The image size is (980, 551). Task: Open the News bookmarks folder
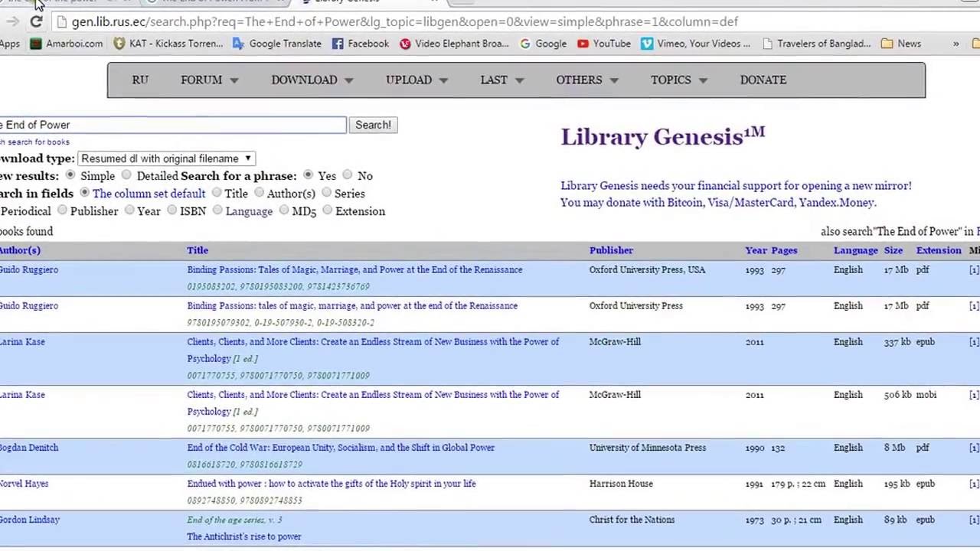[x=901, y=44]
